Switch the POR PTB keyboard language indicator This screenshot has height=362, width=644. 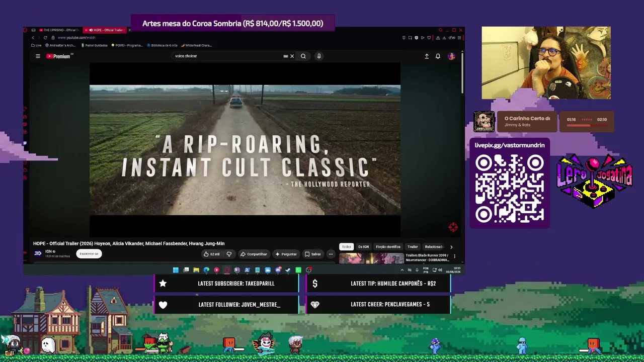(426, 270)
